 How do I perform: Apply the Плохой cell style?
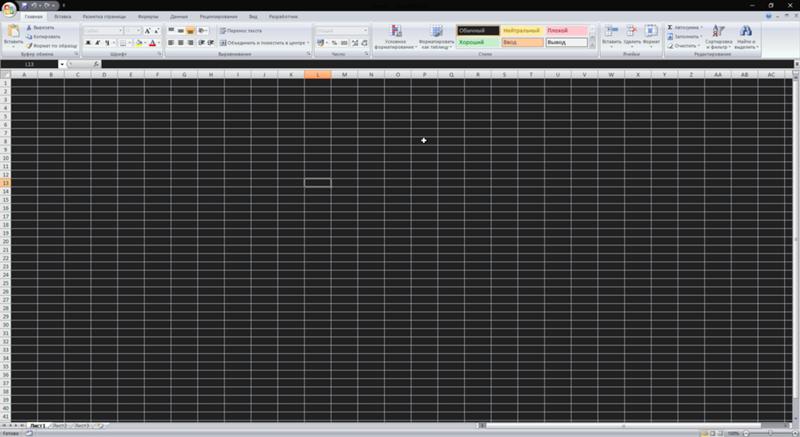(x=566, y=31)
